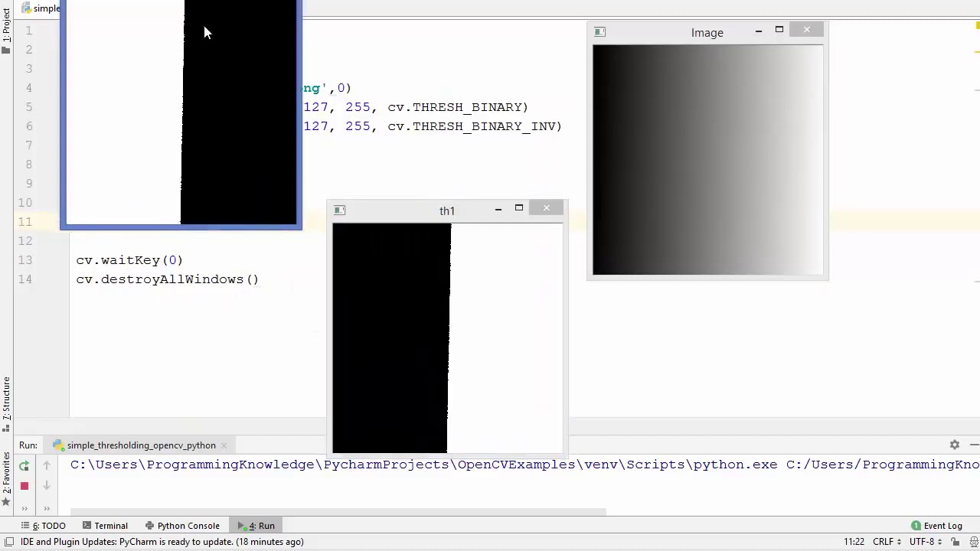Click the horizontal scrollbar in Run console

point(337,511)
